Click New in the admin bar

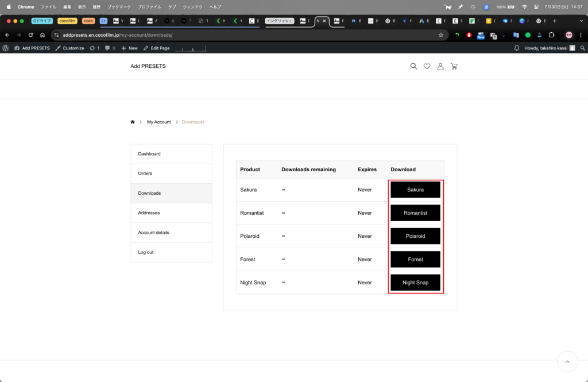pos(129,48)
